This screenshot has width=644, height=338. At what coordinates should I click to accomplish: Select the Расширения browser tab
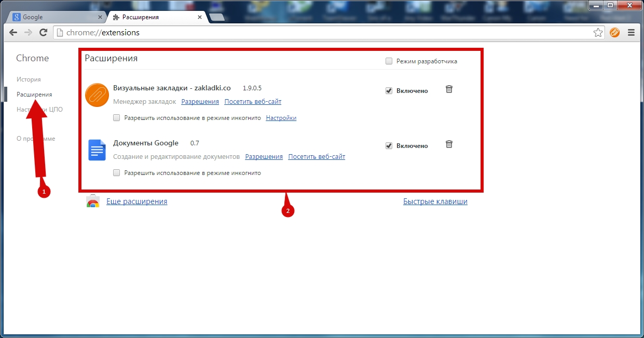(157, 17)
